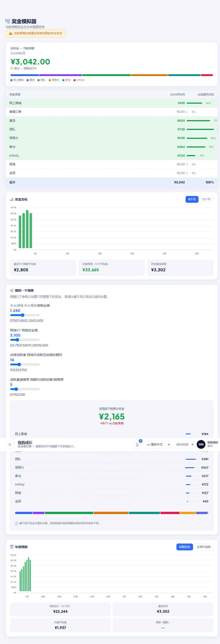The height and width of the screenshot is (644, 220).
Task: Click the 激活 ¥624 table row
Action: click(x=112, y=121)
